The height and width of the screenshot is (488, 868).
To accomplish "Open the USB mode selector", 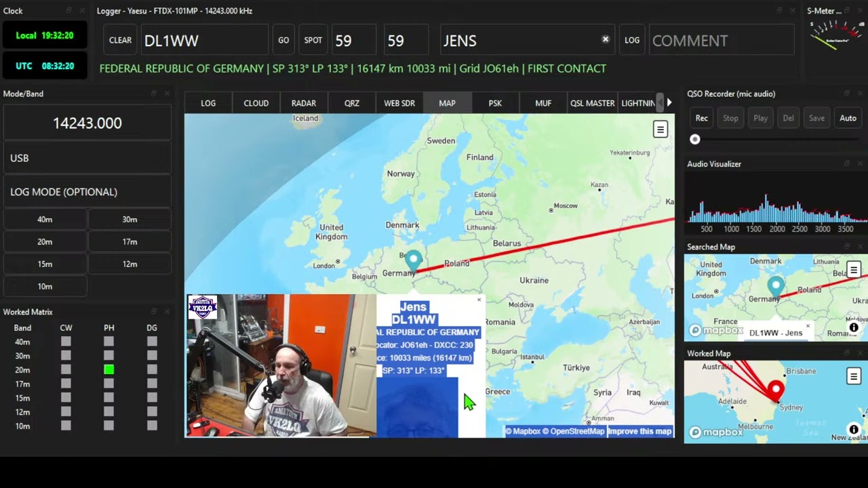I will 87,158.
